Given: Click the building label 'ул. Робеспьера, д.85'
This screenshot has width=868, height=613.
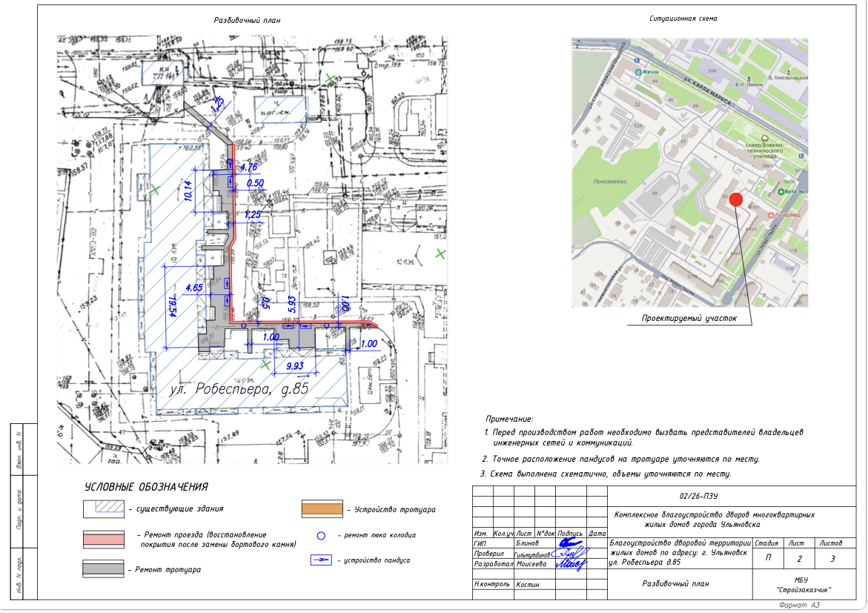Looking at the screenshot, I should tap(239, 388).
